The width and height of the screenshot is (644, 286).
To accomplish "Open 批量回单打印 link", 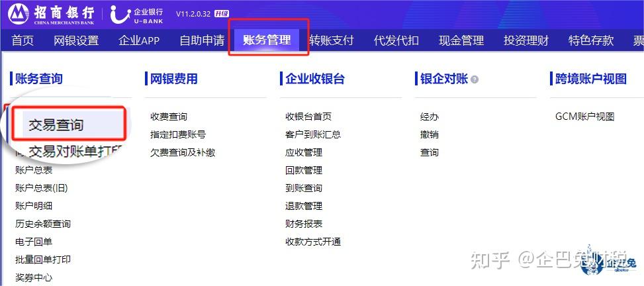I will 43,260.
